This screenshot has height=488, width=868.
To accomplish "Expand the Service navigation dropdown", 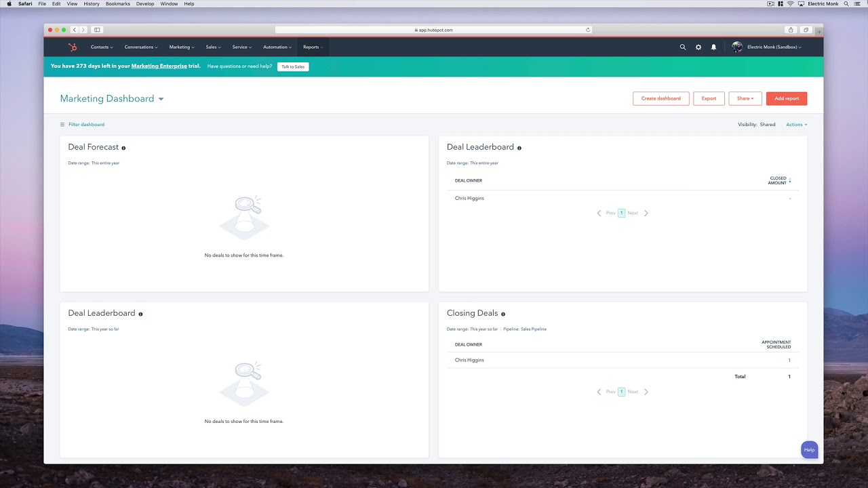I will tap(242, 47).
